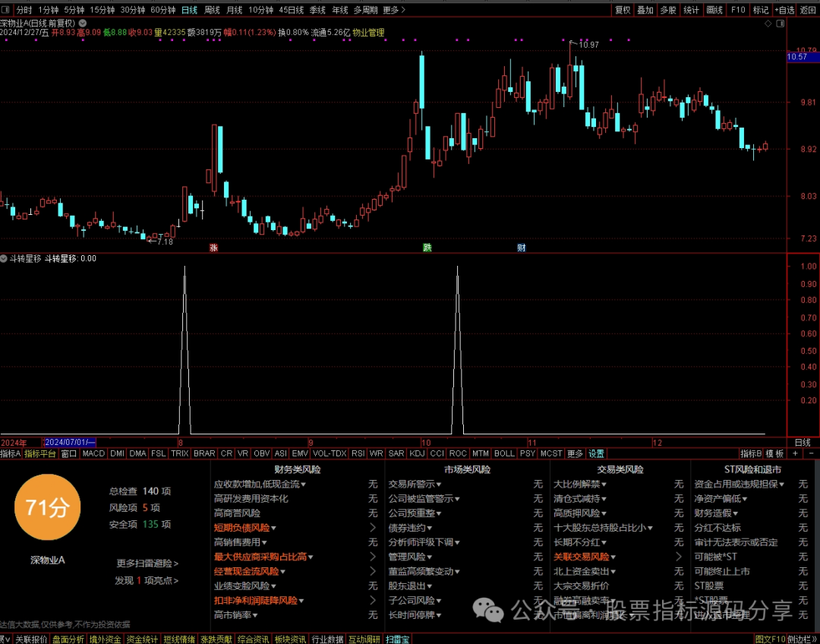
Task: Open F10 company info
Action: [x=738, y=10]
